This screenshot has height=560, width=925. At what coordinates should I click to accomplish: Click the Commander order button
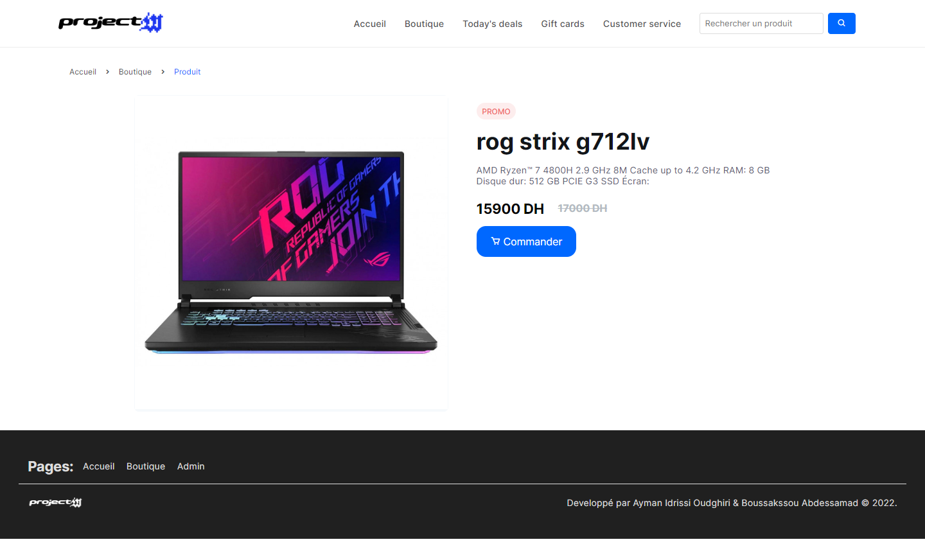click(526, 241)
